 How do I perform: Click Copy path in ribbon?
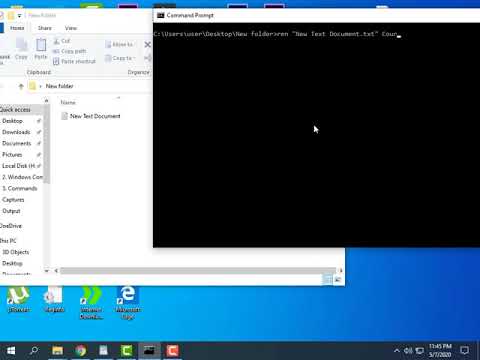pos(70,51)
